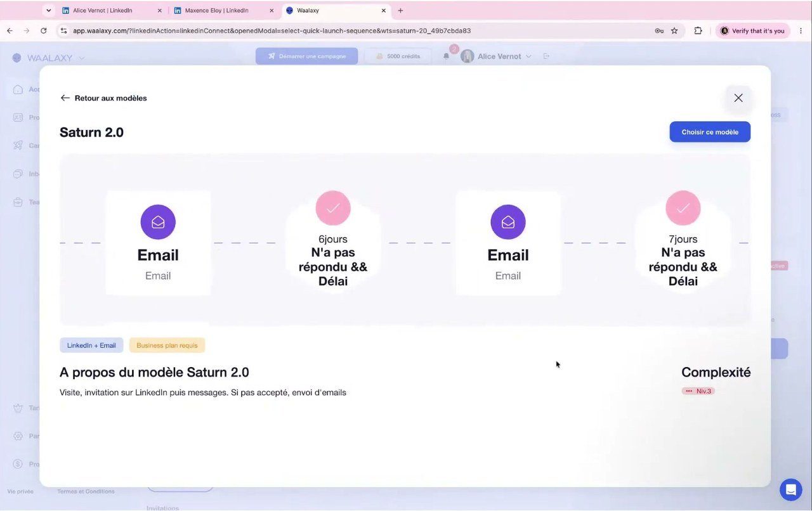Switch to Alice Vernot LinkedIn tab
The width and height of the screenshot is (812, 511).
coord(103,11)
